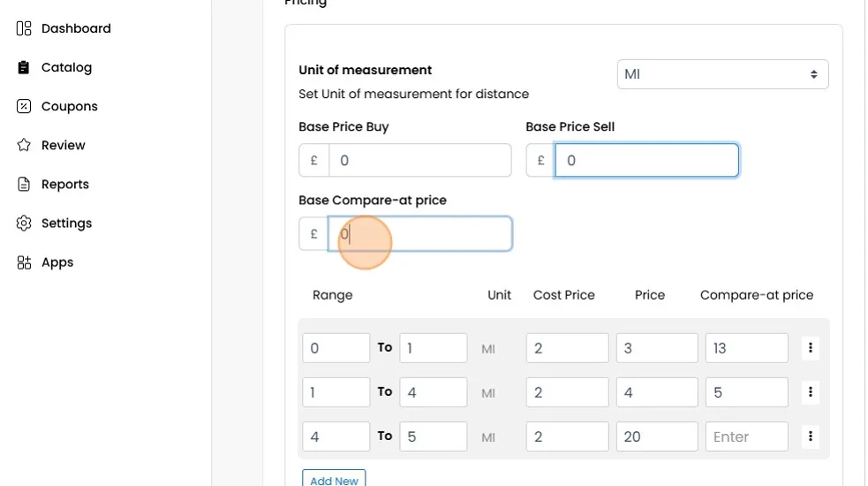Focus the Base Price Buy field
868x486 pixels.
click(x=419, y=160)
